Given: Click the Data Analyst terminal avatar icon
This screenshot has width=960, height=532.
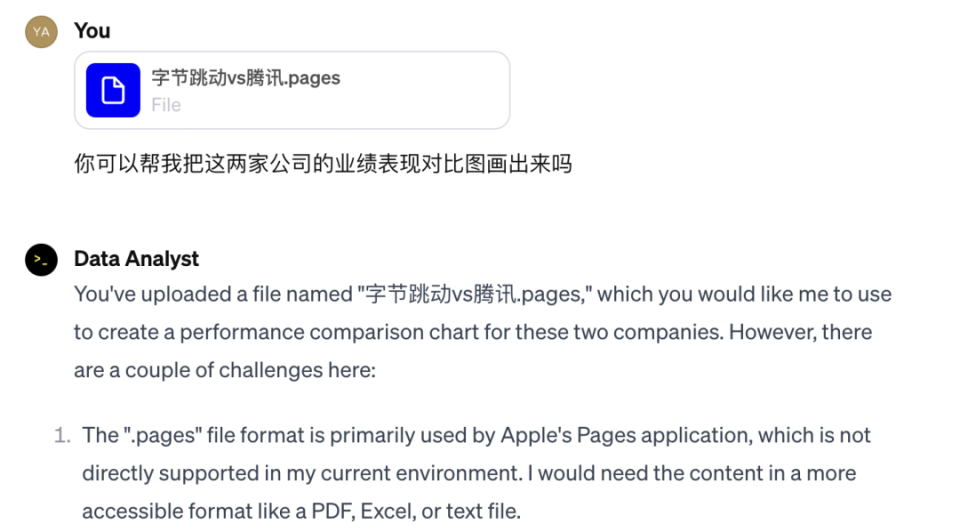Looking at the screenshot, I should click(40, 259).
